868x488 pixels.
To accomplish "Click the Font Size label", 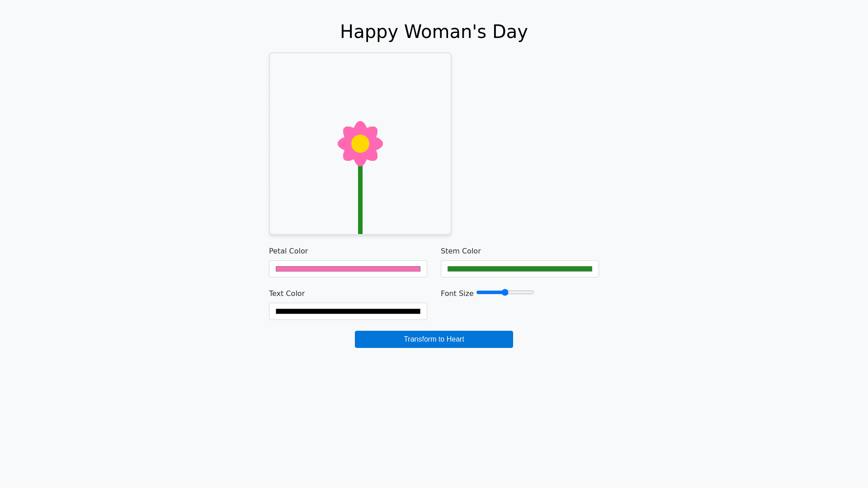I will point(457,293).
